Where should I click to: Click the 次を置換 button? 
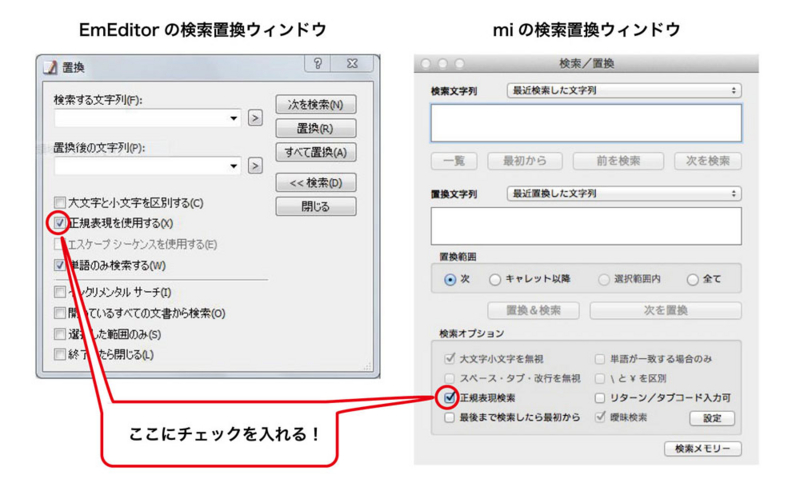[x=665, y=310]
